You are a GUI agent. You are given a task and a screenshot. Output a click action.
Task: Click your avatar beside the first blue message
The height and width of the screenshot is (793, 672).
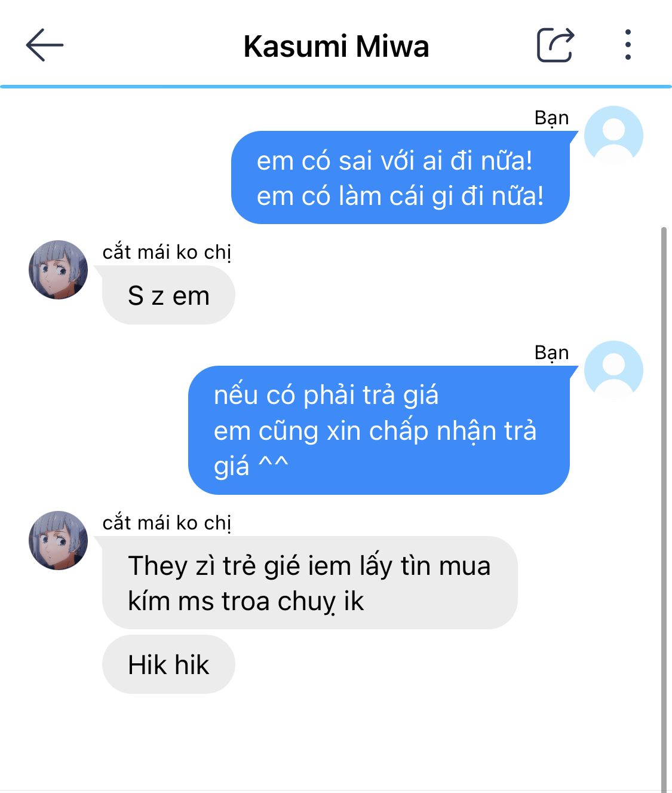[x=613, y=135]
